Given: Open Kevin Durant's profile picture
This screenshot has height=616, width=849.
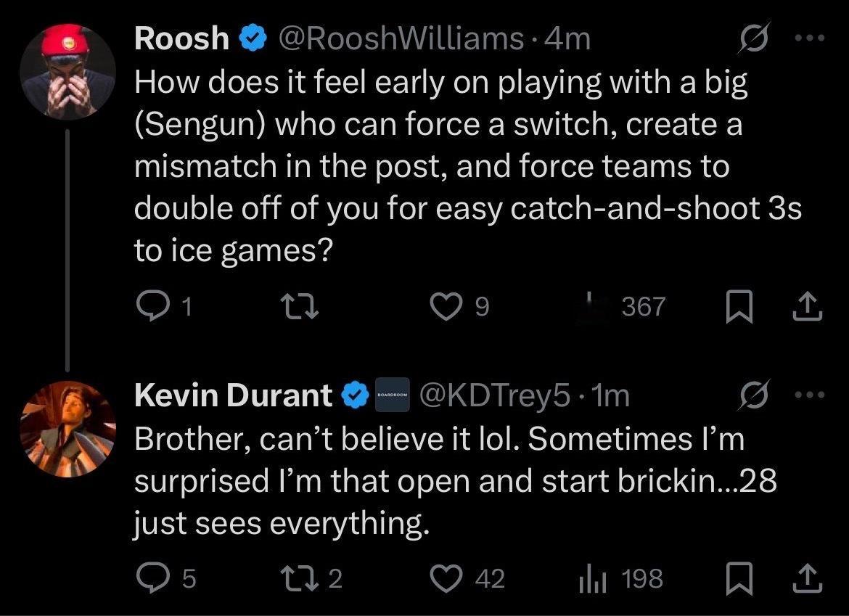Looking at the screenshot, I should [x=69, y=428].
